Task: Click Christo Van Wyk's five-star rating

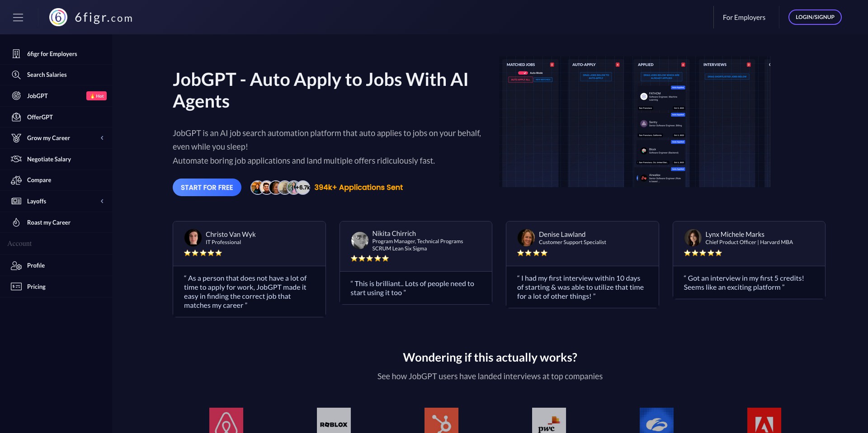Action: [x=203, y=253]
